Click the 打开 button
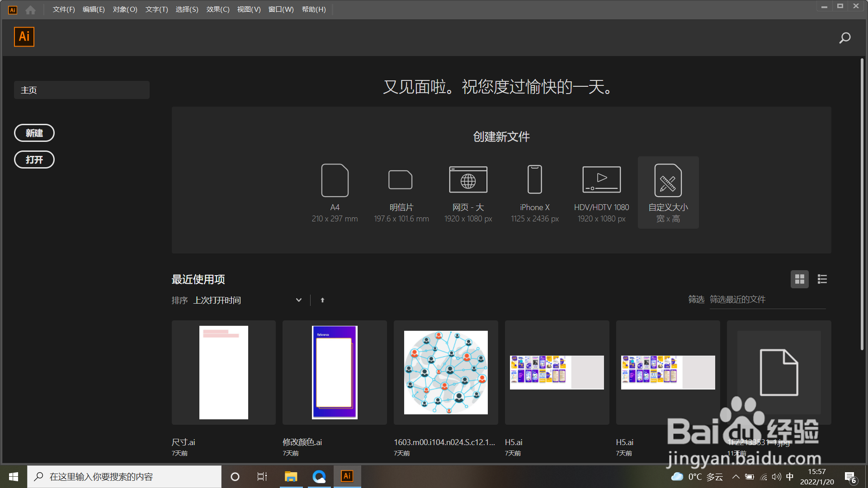 34,160
